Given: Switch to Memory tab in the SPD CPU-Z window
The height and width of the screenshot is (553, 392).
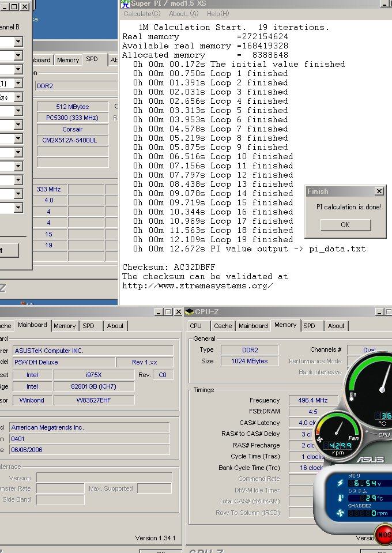Looking at the screenshot, I should pos(68,60).
